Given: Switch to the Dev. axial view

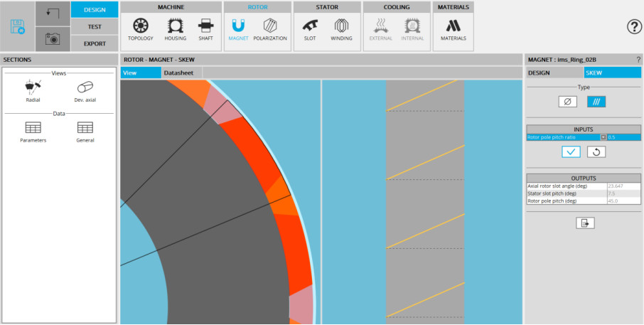Looking at the screenshot, I should click(85, 91).
